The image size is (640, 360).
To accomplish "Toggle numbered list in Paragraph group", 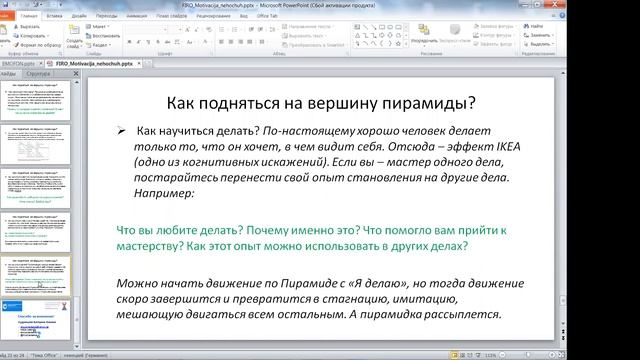I will pyautogui.click(x=235, y=29).
